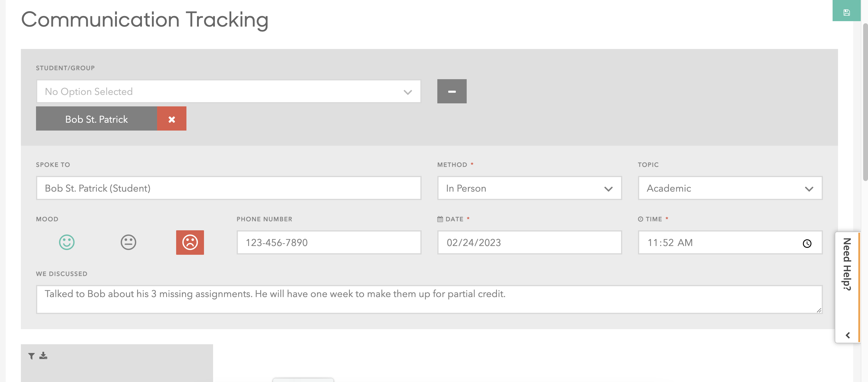This screenshot has height=382, width=868.
Task: Open the METHOD dropdown showing In Person
Action: tap(529, 188)
